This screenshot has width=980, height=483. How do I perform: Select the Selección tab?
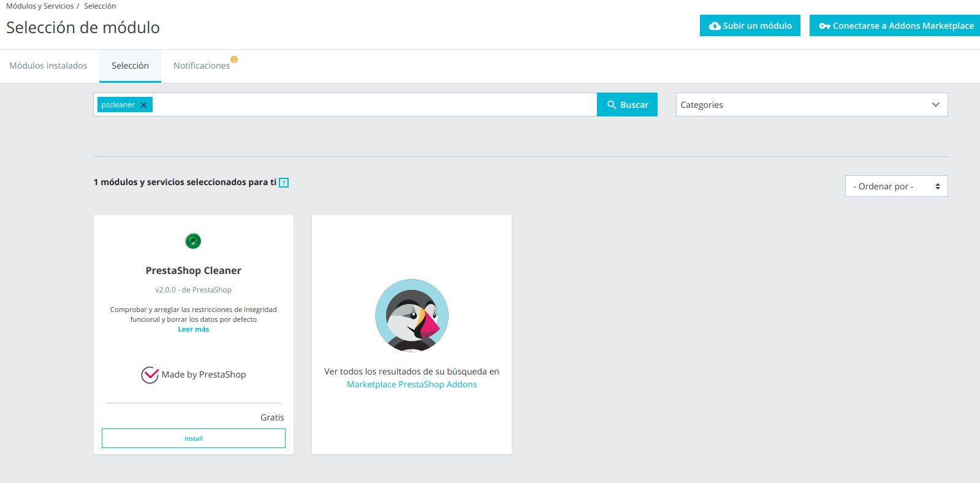130,66
